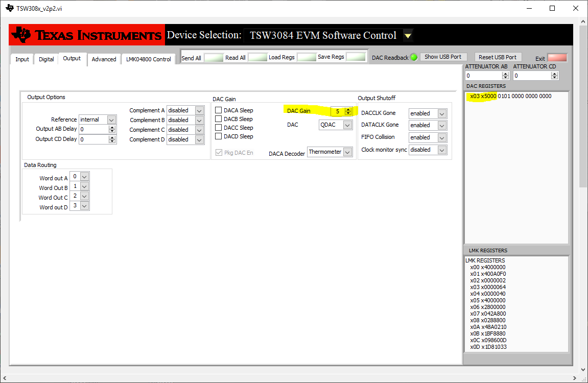Image resolution: width=588 pixels, height=383 pixels.
Task: Click the red Exit button
Action: pos(557,58)
